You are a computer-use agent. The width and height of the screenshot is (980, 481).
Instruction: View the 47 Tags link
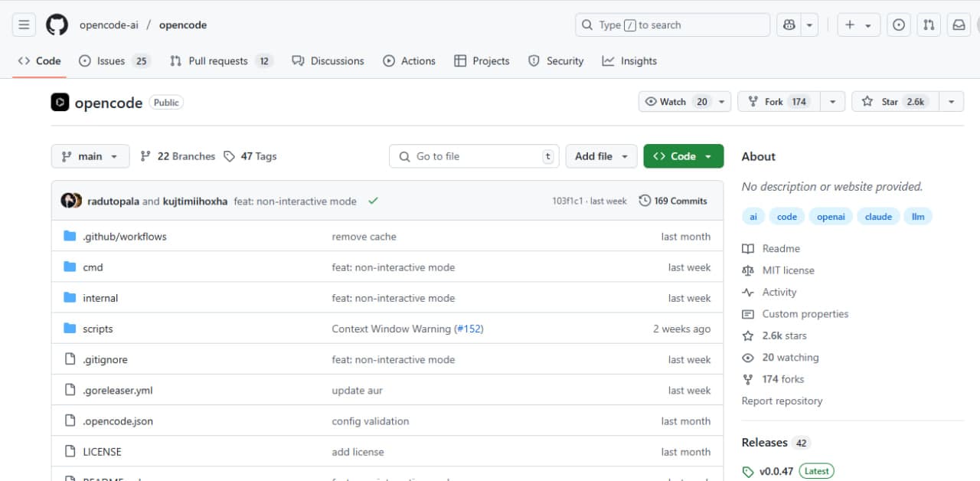tap(250, 156)
